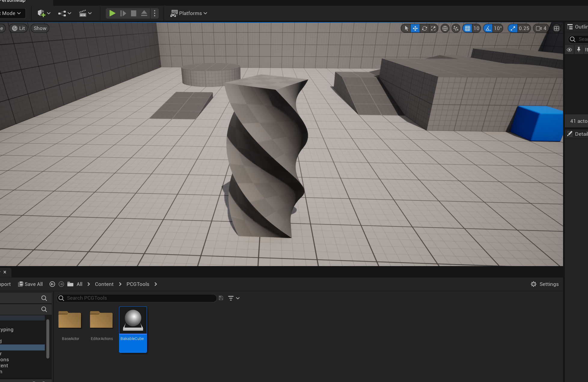Click the Eject button in play toolbar
The image size is (588, 382).
pos(144,13)
